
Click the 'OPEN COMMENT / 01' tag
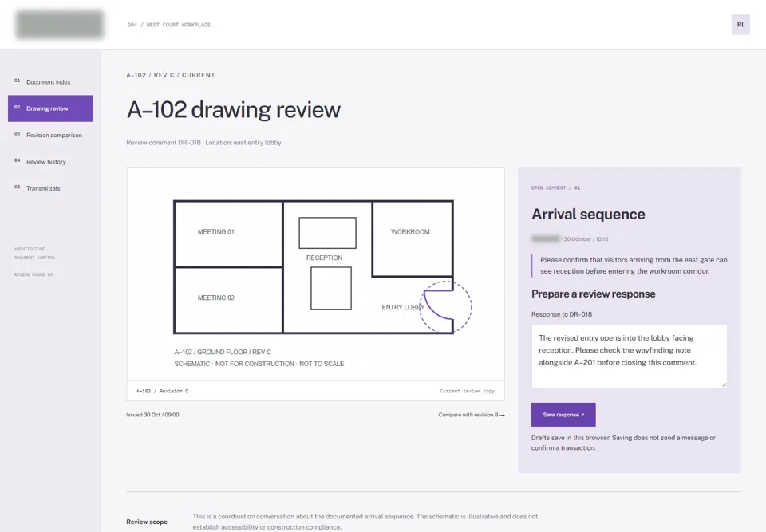(556, 188)
